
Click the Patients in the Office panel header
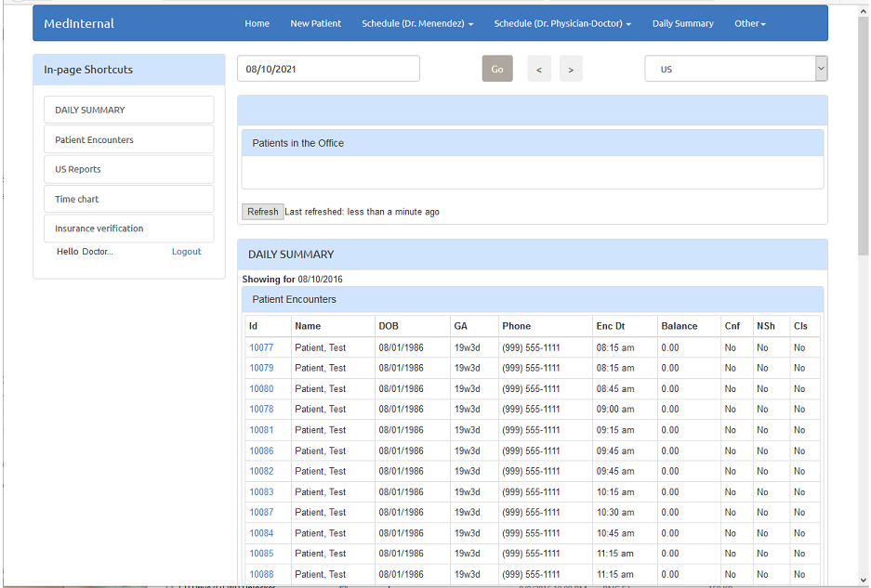point(532,143)
